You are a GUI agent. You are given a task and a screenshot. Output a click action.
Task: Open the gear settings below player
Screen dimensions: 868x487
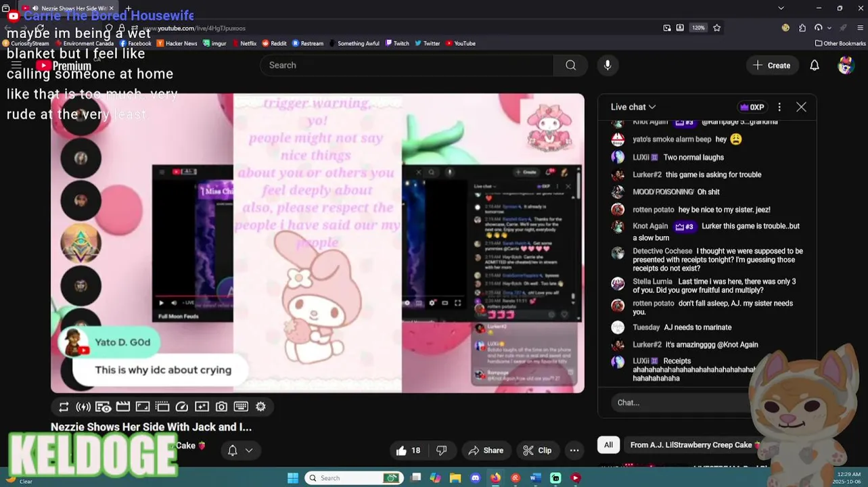click(260, 407)
